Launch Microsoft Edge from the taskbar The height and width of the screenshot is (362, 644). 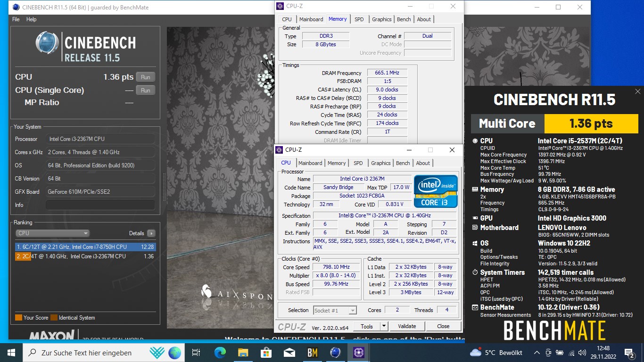point(220,353)
